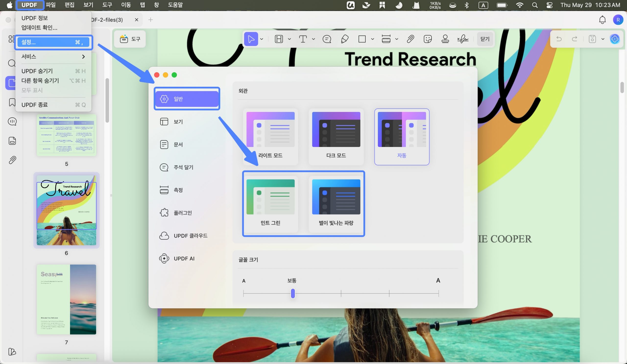Click the thumbnail panel scrollbar

click(107, 100)
